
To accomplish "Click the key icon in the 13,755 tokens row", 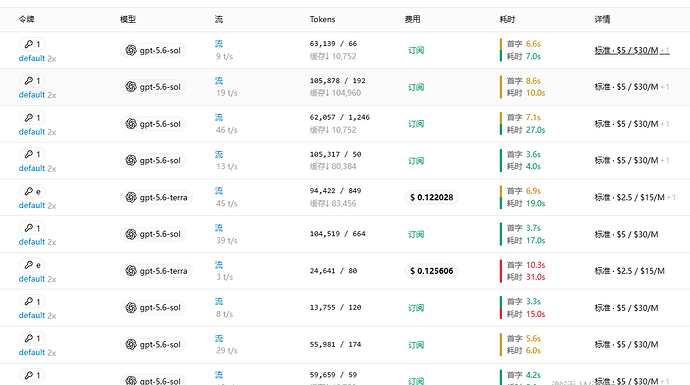I will [x=29, y=301].
